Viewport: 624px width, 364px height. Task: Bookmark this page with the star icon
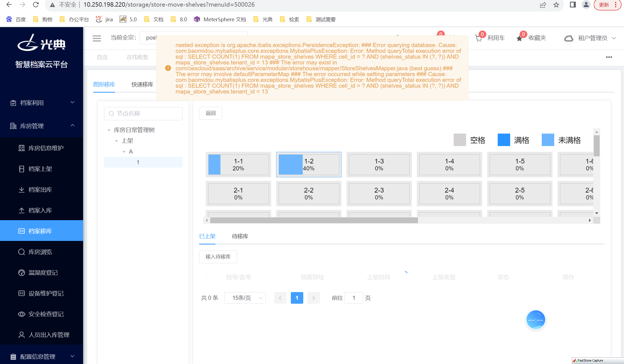click(x=556, y=5)
